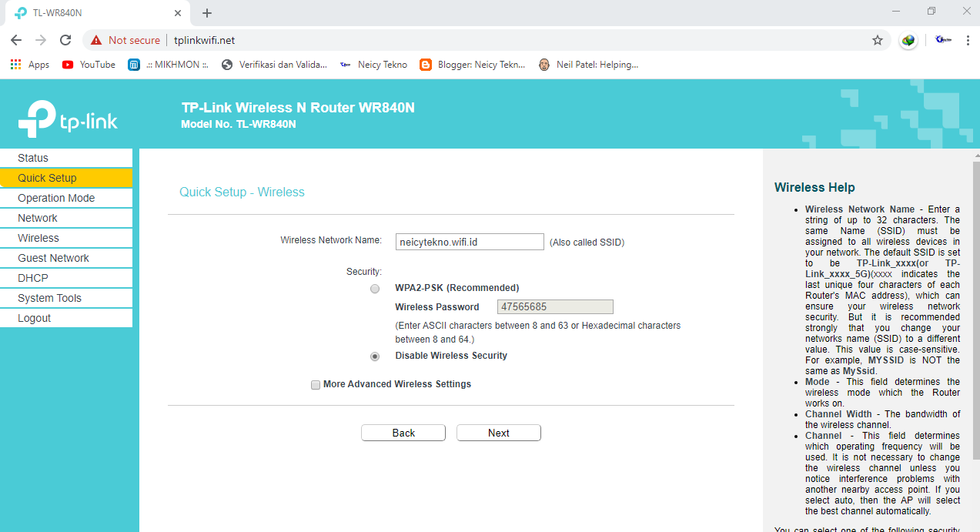Select the TL-WR840N browser tab
This screenshot has height=532, width=980.
96,13
